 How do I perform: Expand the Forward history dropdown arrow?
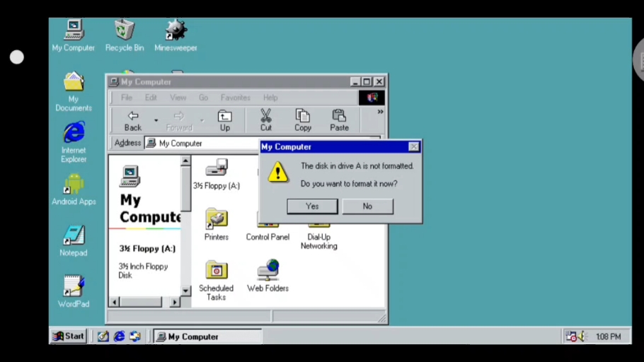point(202,121)
